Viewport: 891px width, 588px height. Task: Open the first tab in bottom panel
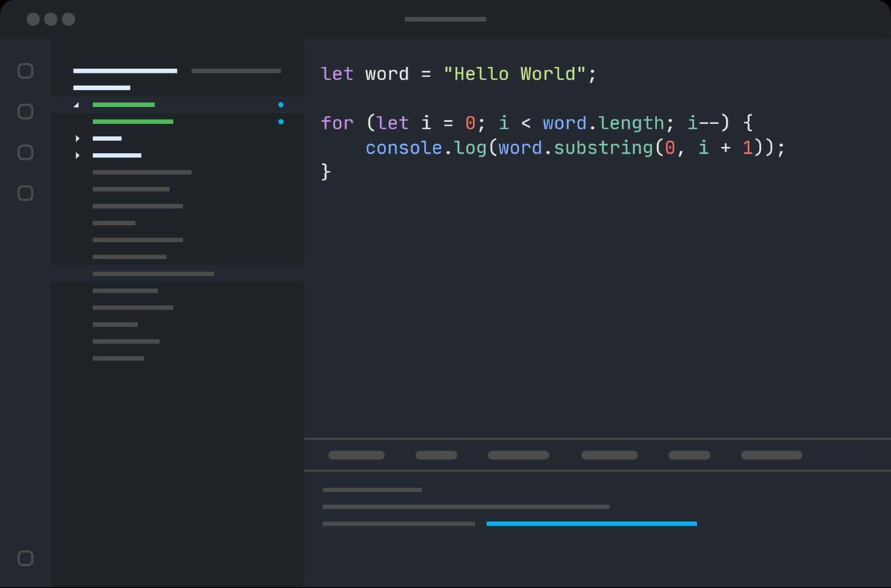click(x=356, y=455)
